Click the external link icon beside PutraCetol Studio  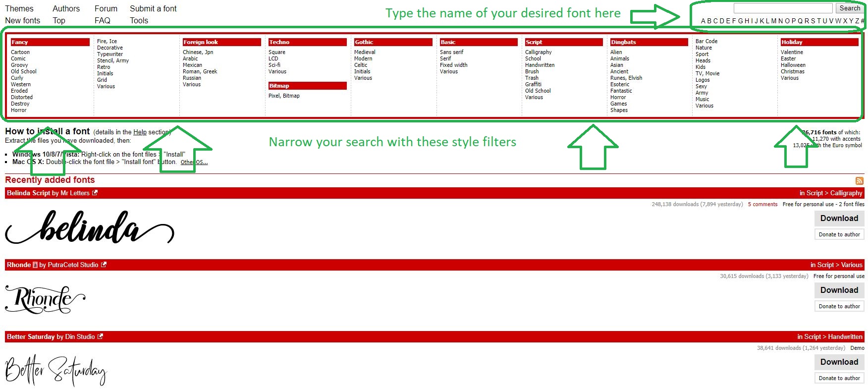coord(104,265)
